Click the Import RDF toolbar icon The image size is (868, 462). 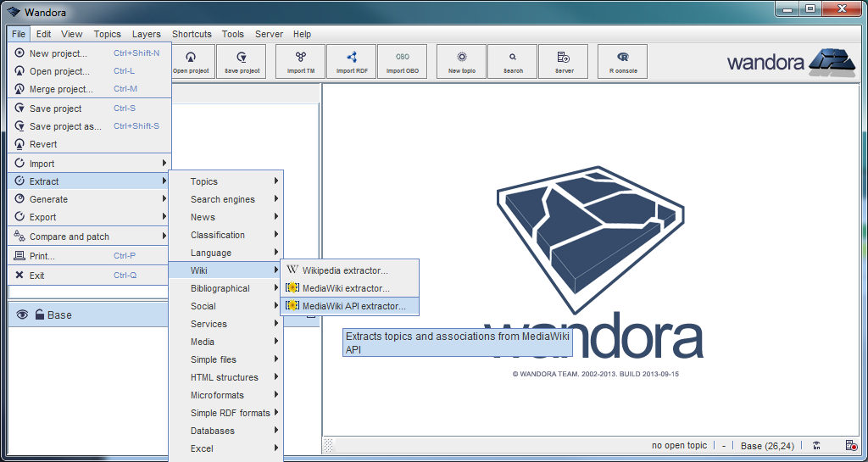(x=352, y=61)
